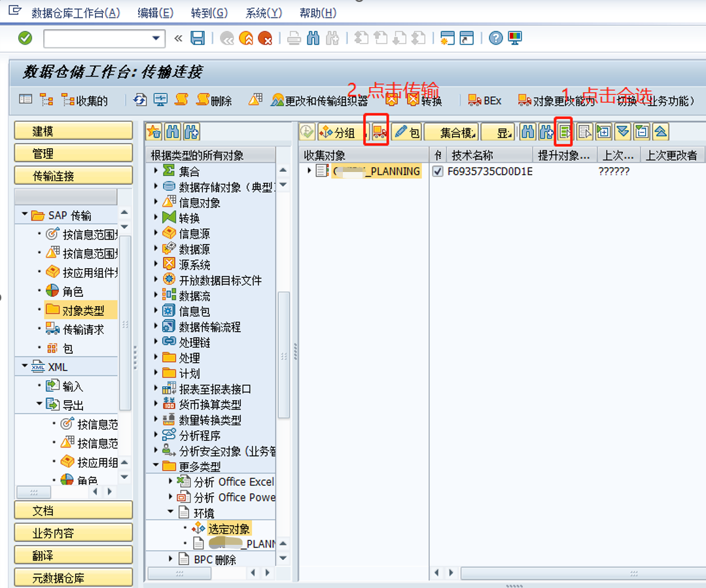706x588 pixels.
Task: Expand the 数据源 tree node
Action: point(156,249)
